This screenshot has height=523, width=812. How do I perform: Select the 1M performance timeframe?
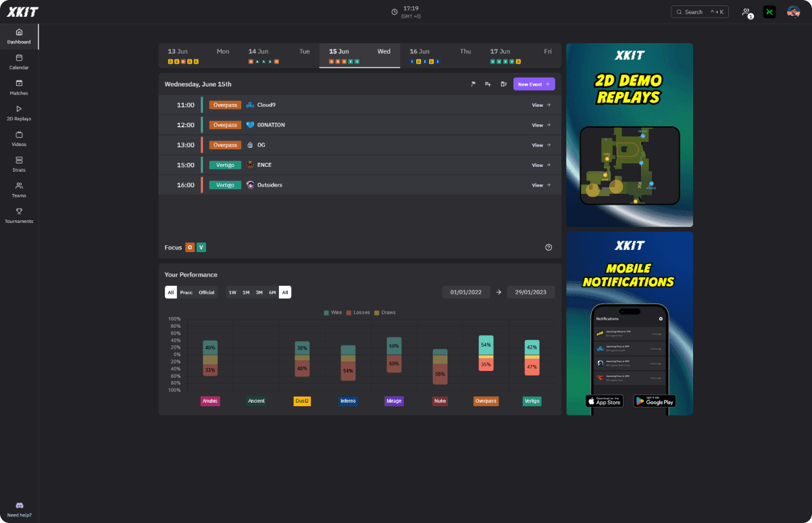(x=246, y=292)
